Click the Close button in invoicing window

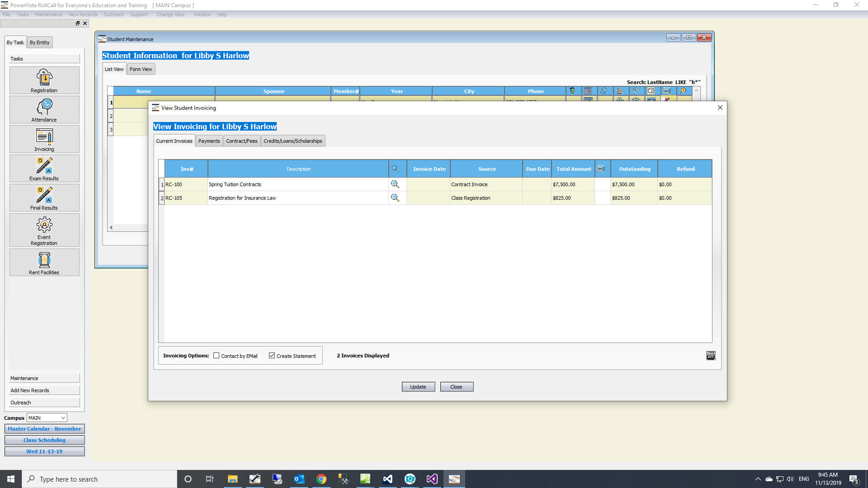pyautogui.click(x=456, y=386)
